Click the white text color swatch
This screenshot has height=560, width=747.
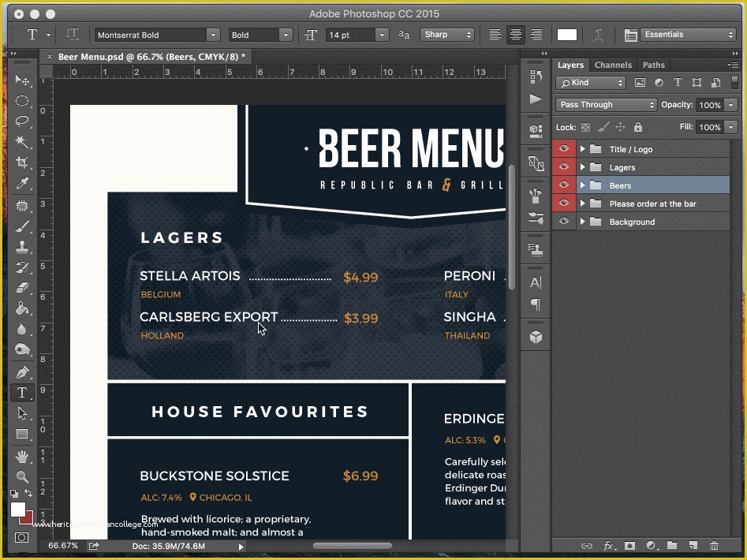pyautogui.click(x=566, y=35)
